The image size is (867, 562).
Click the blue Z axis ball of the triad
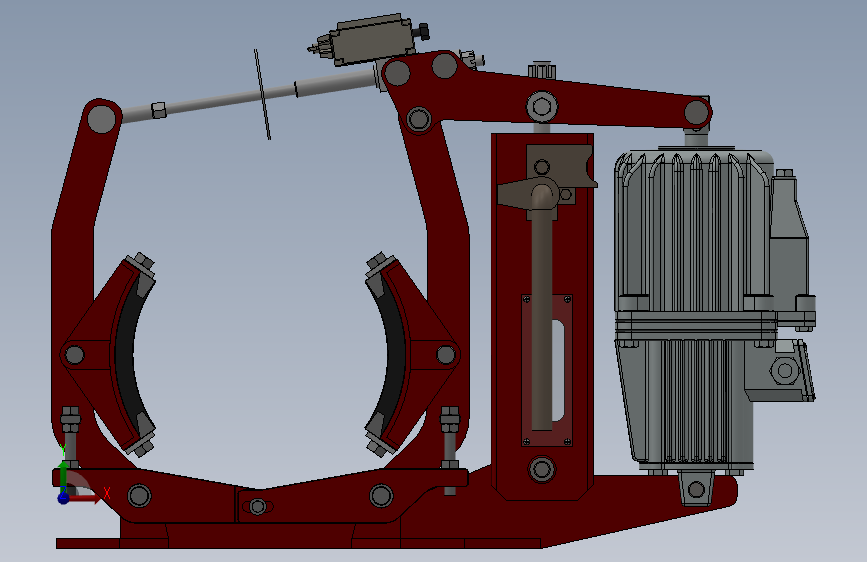coord(64,498)
